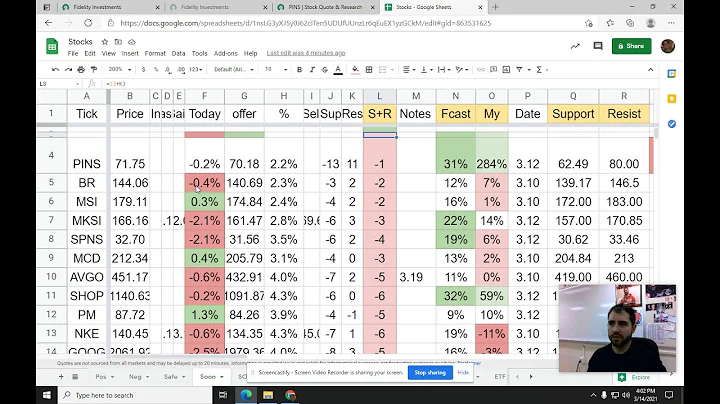Check cloud save status icon
720x404 pixels.
[x=132, y=42]
